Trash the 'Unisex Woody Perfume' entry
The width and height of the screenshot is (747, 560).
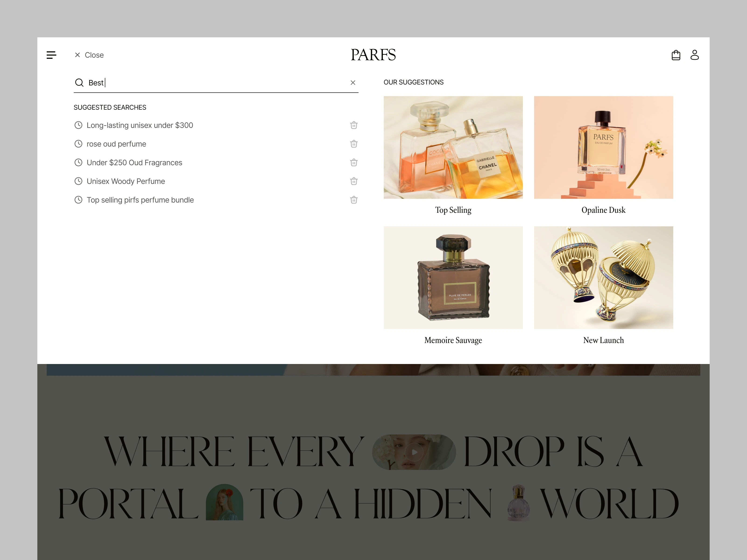click(x=354, y=181)
